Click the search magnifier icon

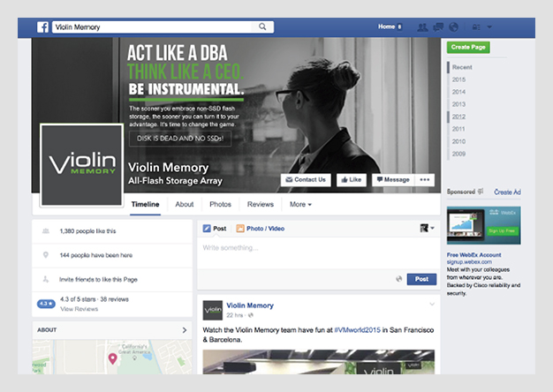(x=262, y=26)
